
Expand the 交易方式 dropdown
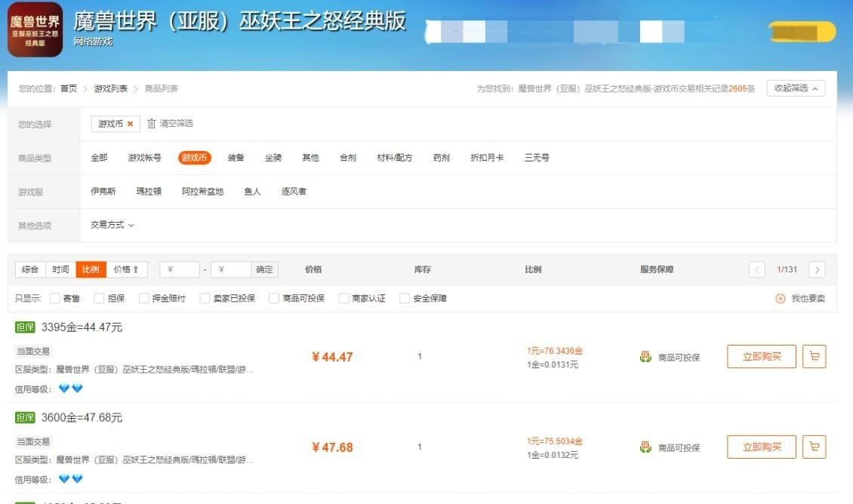pyautogui.click(x=112, y=225)
